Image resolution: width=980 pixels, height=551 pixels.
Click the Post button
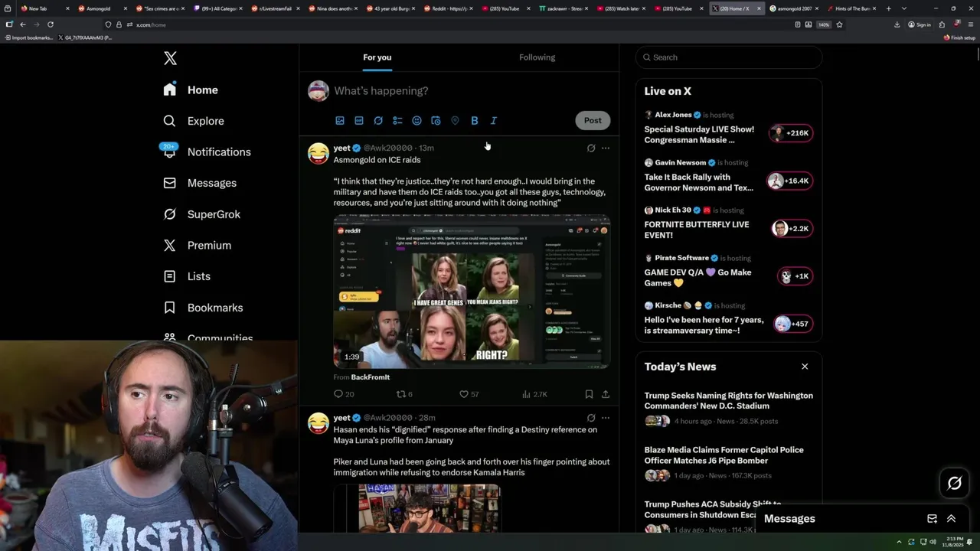[x=593, y=120]
